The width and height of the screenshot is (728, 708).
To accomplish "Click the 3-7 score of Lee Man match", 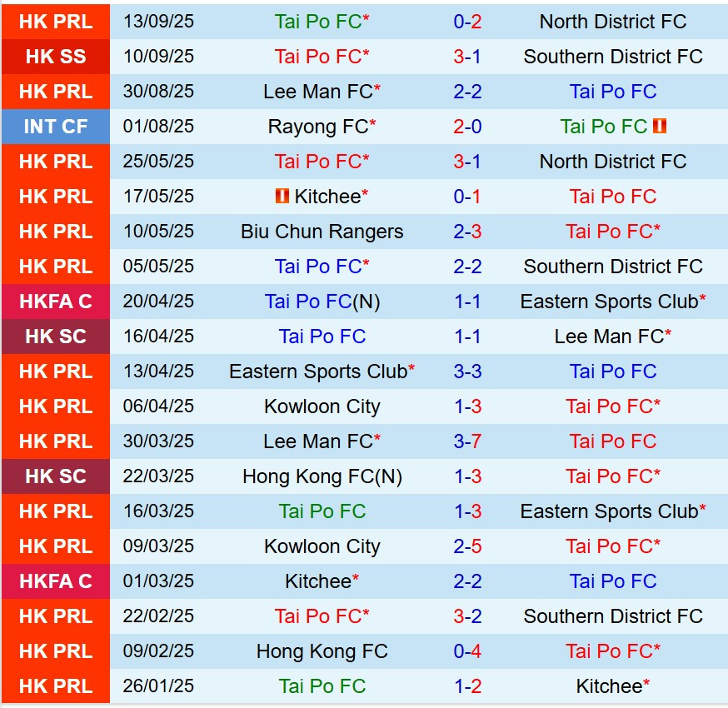I will coord(467,441).
